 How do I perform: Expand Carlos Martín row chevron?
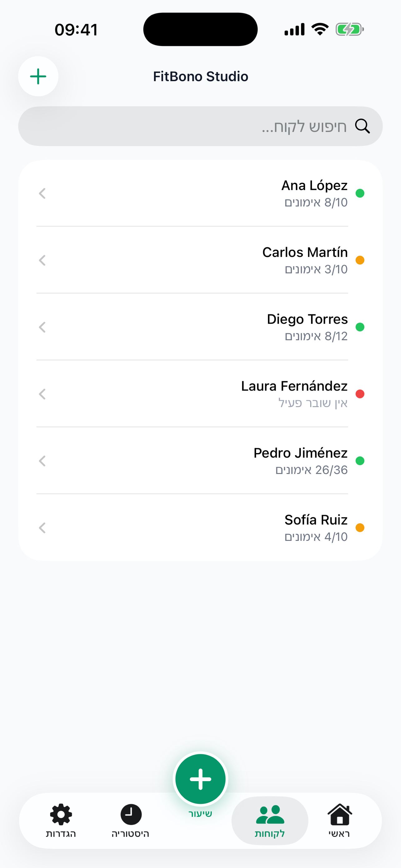pyautogui.click(x=42, y=260)
